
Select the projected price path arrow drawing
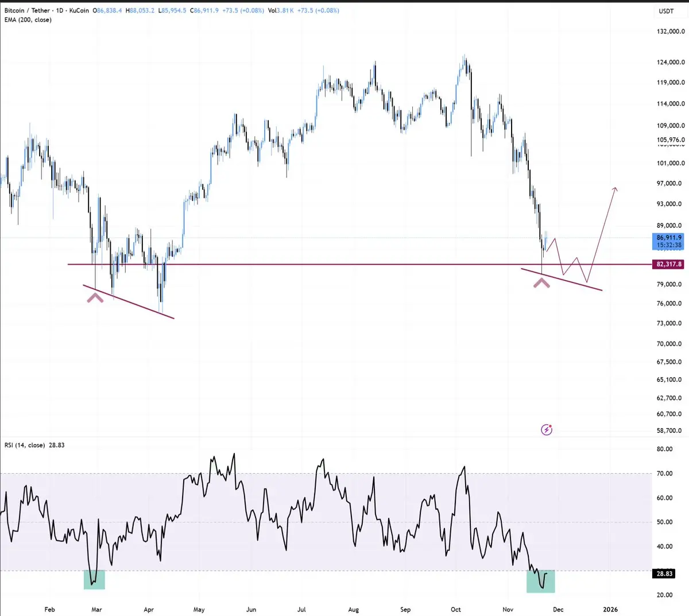(x=582, y=235)
